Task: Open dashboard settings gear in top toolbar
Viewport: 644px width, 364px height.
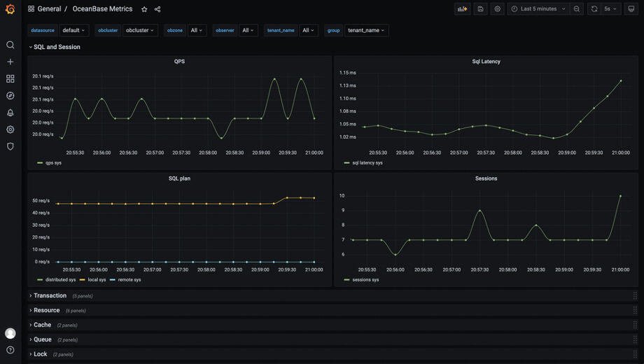Action: [498, 9]
